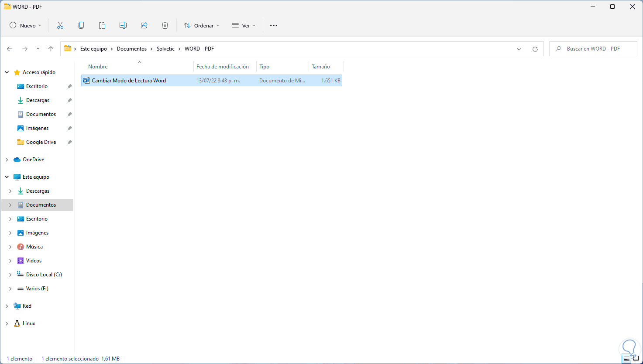Image resolution: width=643 pixels, height=364 pixels.
Task: Open the three-dot See more menu
Action: click(274, 26)
